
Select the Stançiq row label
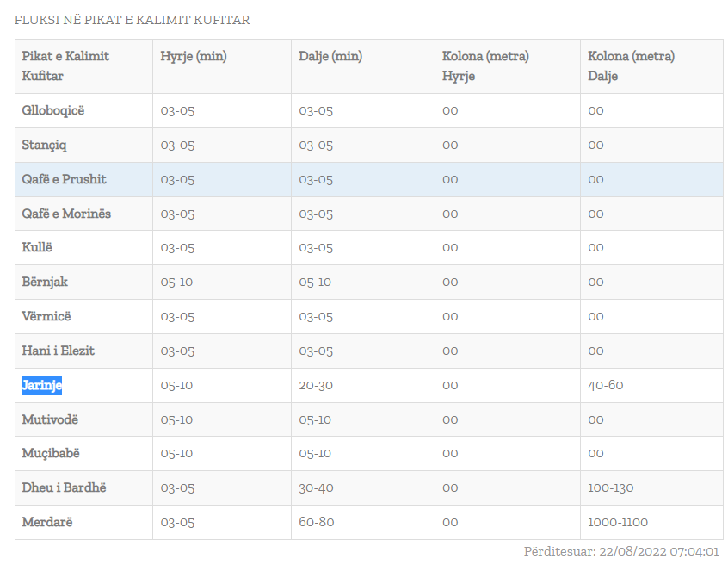point(44,145)
